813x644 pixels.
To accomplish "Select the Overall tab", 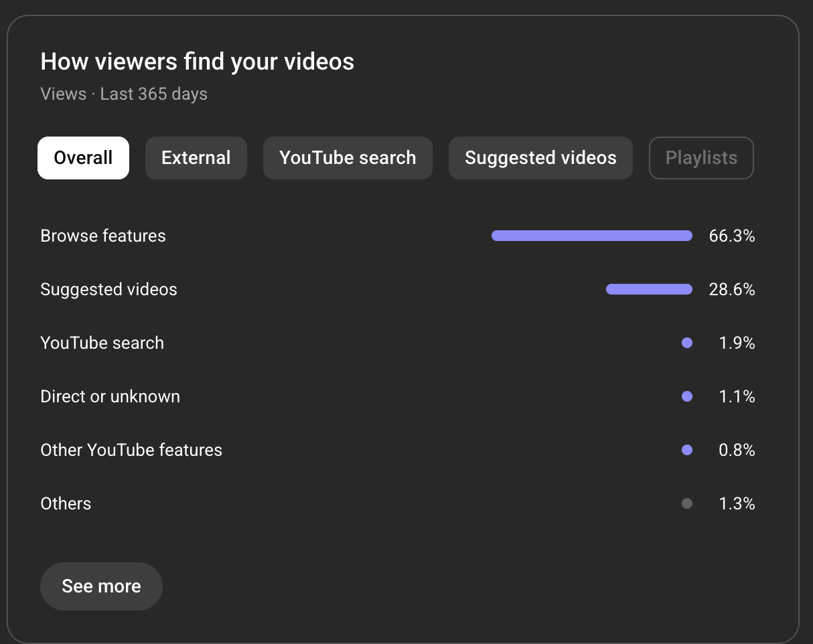I will [x=83, y=158].
